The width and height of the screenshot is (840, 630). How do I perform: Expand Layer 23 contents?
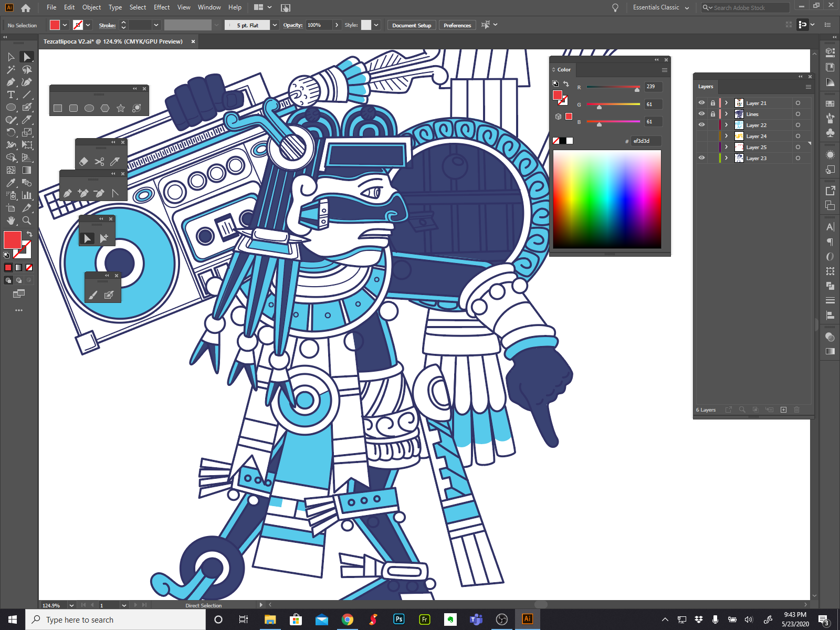click(x=727, y=158)
